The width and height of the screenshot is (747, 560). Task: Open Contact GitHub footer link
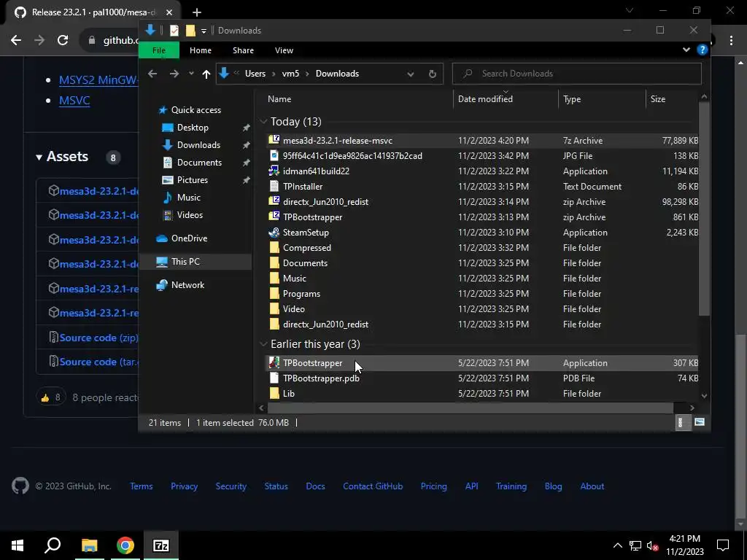coord(373,486)
